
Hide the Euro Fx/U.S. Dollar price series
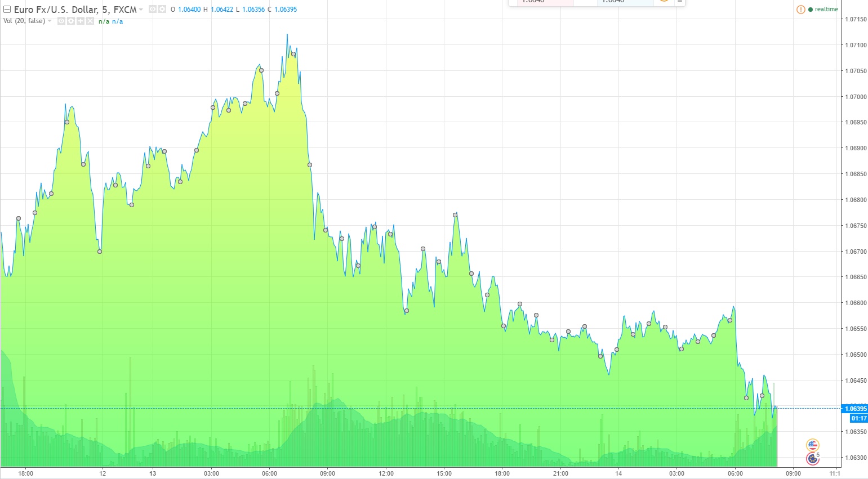[153, 10]
